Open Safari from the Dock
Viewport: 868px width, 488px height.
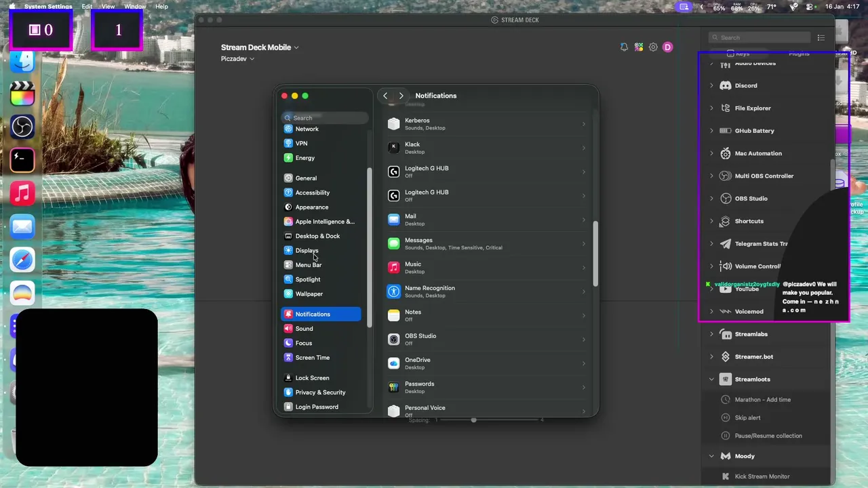[22, 260]
